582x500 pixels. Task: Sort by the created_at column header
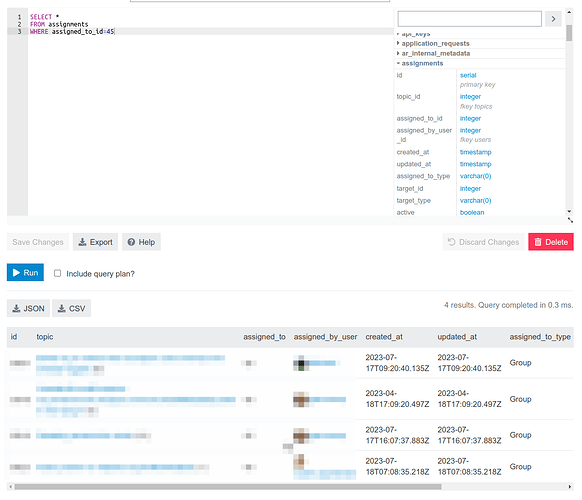coord(384,337)
